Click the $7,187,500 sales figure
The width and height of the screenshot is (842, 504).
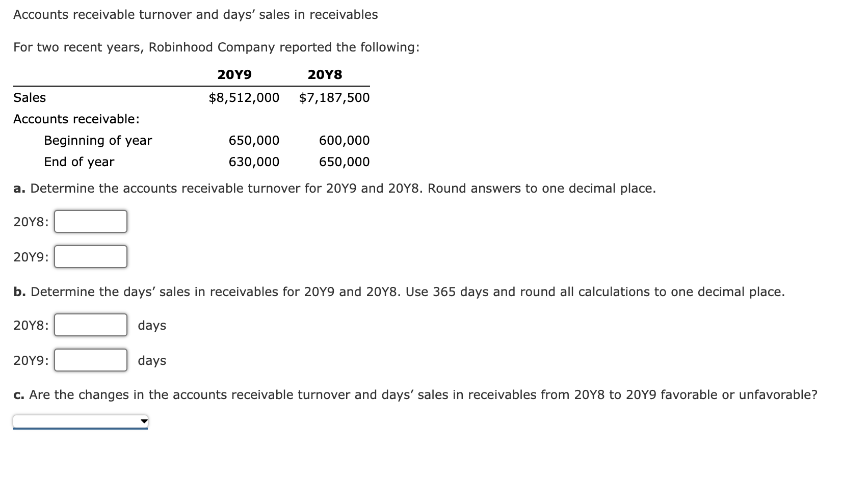click(335, 97)
